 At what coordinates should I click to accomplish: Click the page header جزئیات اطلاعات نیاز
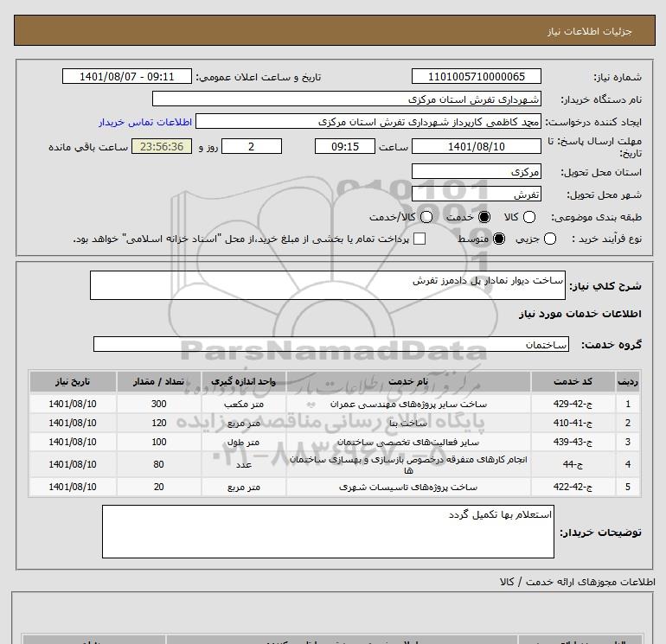click(x=590, y=31)
